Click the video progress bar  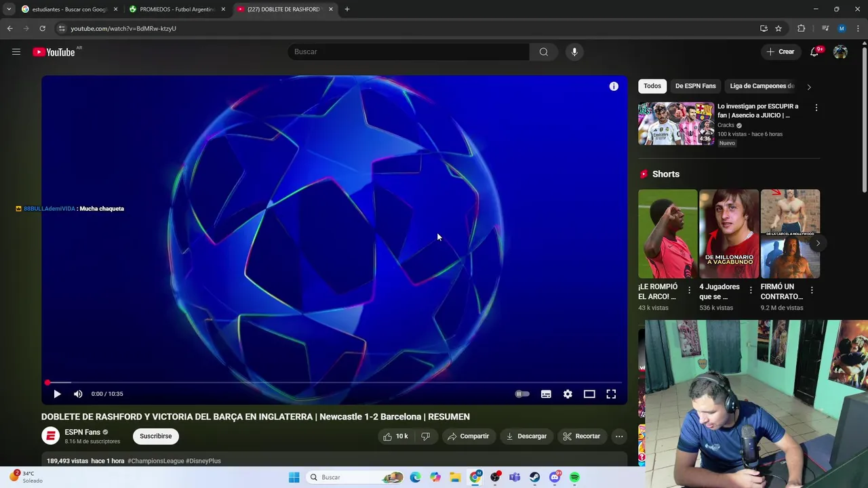[x=334, y=383]
